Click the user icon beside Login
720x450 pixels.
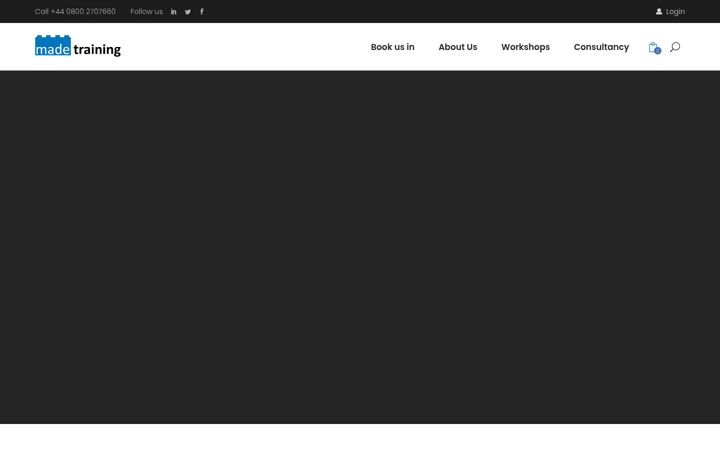pyautogui.click(x=659, y=11)
